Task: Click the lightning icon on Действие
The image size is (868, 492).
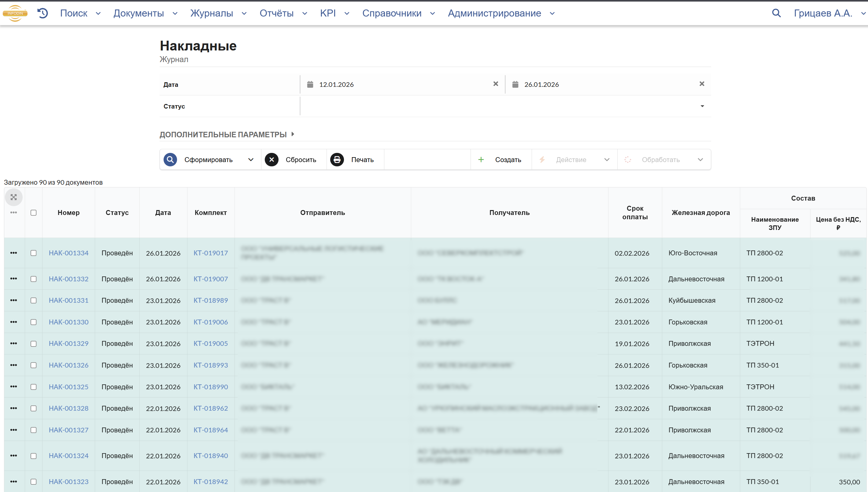Action: (542, 160)
